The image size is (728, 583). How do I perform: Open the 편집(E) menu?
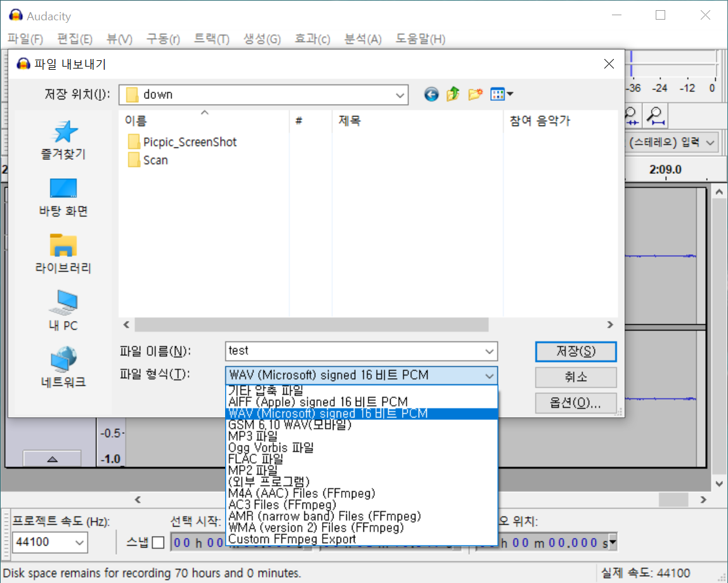point(75,39)
